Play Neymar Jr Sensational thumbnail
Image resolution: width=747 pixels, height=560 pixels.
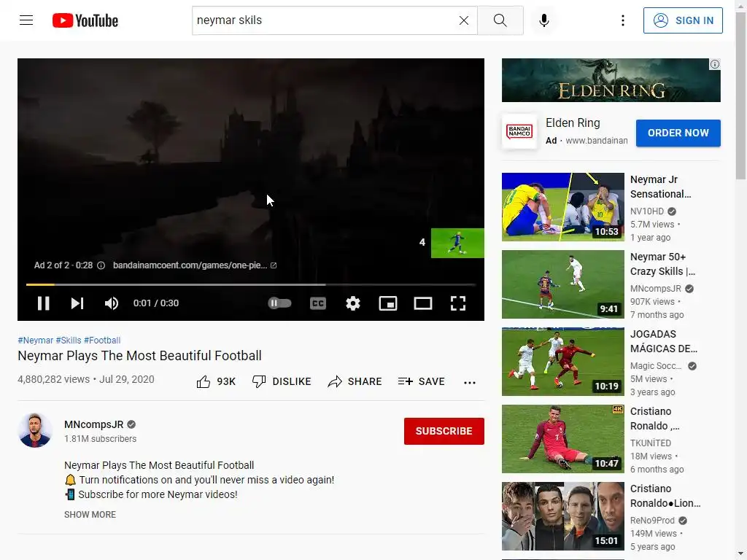(562, 207)
